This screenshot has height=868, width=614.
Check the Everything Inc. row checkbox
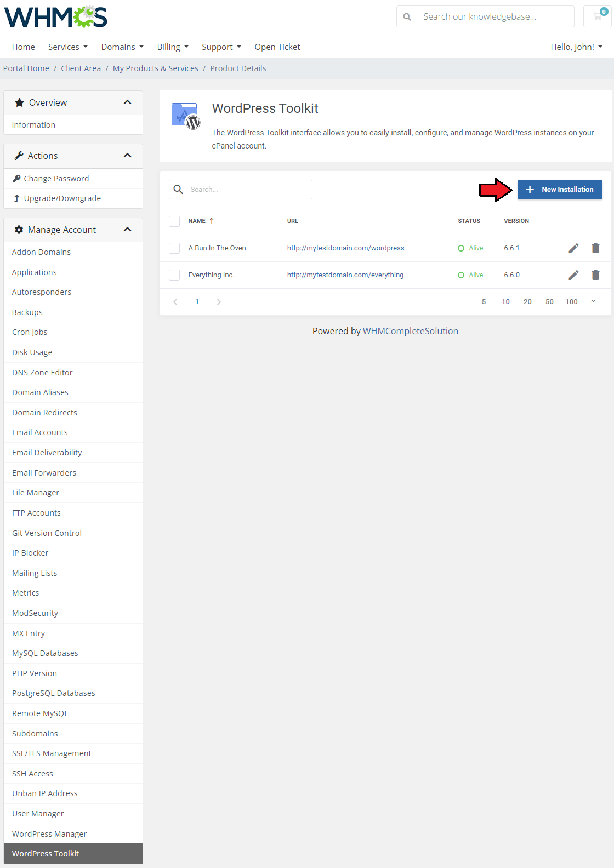[x=174, y=275]
